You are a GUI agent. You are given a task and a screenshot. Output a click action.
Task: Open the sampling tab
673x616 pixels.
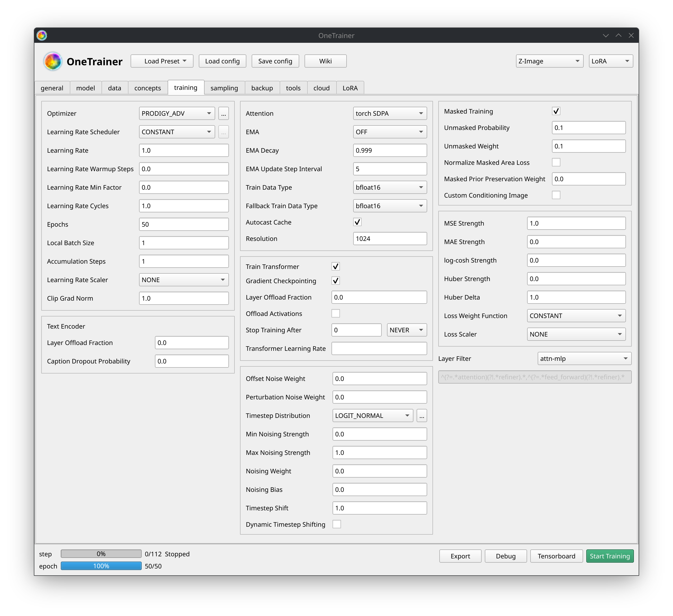tap(224, 88)
